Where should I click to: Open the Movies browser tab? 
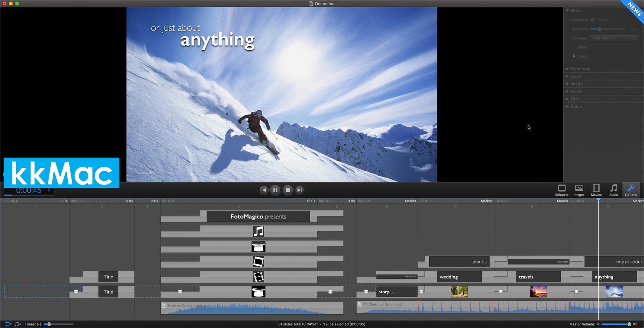[596, 190]
